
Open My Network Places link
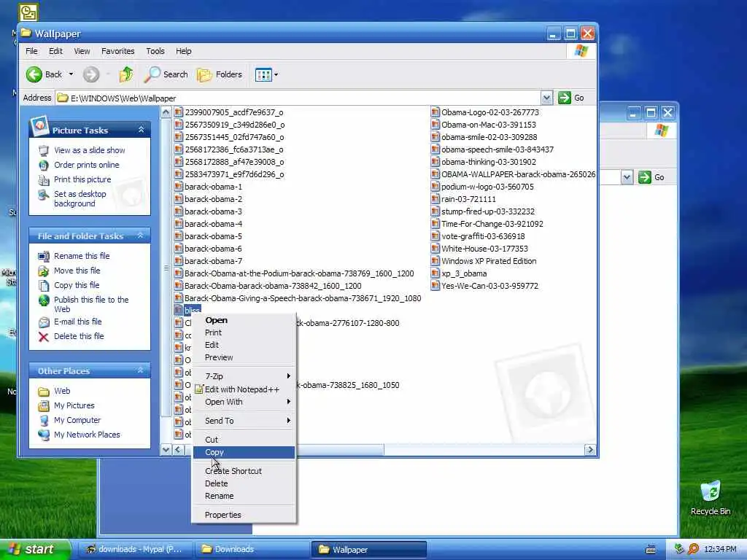[88, 435]
